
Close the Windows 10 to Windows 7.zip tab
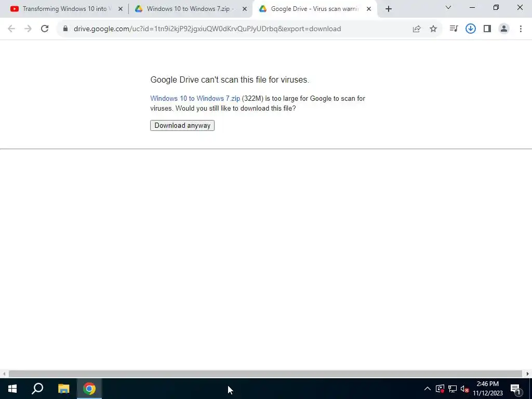(x=245, y=9)
